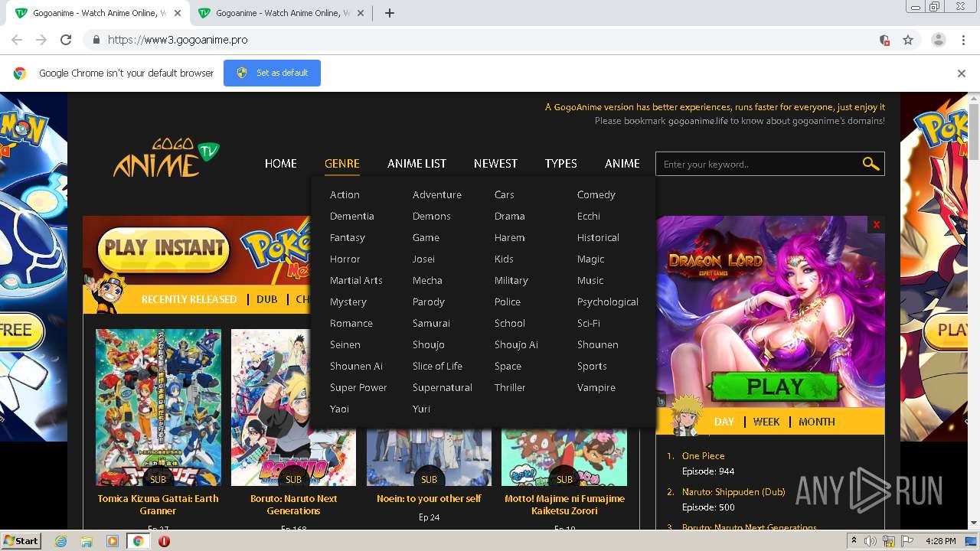Open media player taskbar icon
The width and height of the screenshot is (980, 551).
tap(113, 541)
